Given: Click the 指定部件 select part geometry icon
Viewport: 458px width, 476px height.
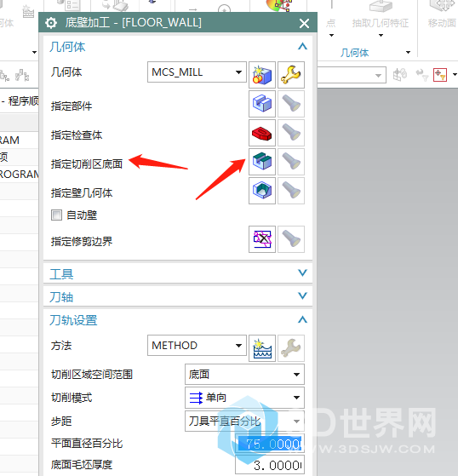Looking at the screenshot, I should [262, 104].
